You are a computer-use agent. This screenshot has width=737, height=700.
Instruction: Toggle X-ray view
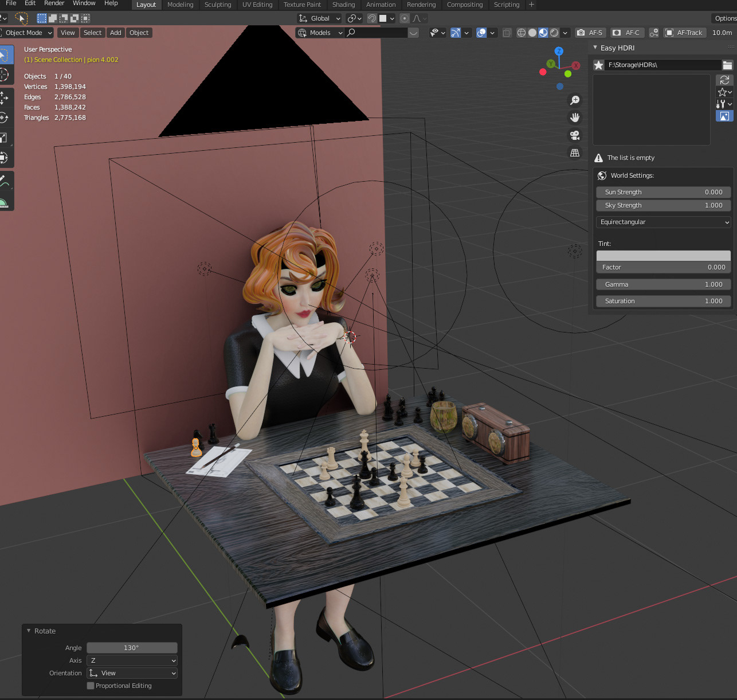coord(507,33)
